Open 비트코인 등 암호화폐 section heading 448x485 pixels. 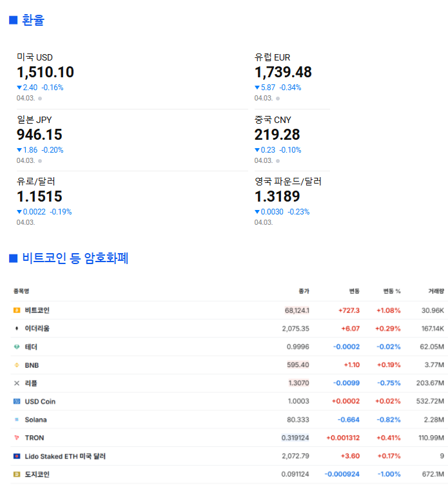[x=75, y=258]
